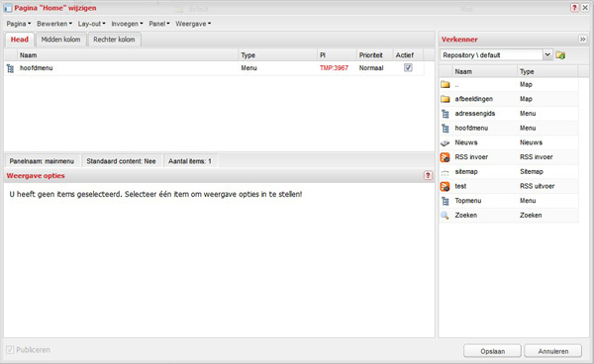The width and height of the screenshot is (594, 364).
Task: Click the PI column header
Action: (338, 55)
